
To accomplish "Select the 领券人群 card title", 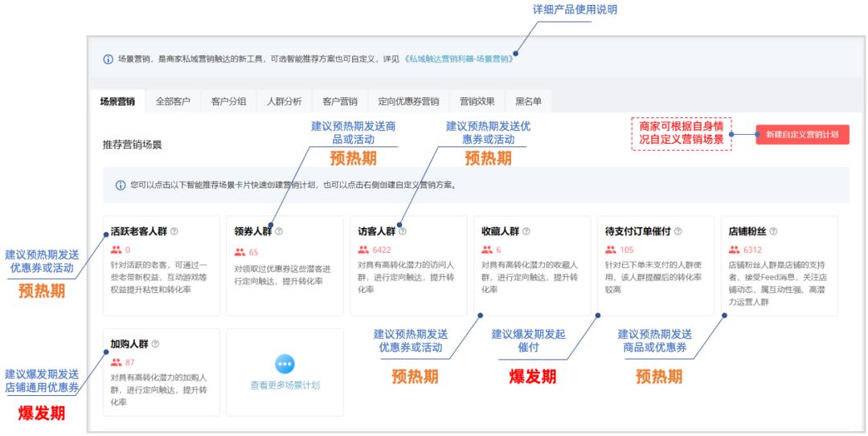I will pyautogui.click(x=253, y=231).
